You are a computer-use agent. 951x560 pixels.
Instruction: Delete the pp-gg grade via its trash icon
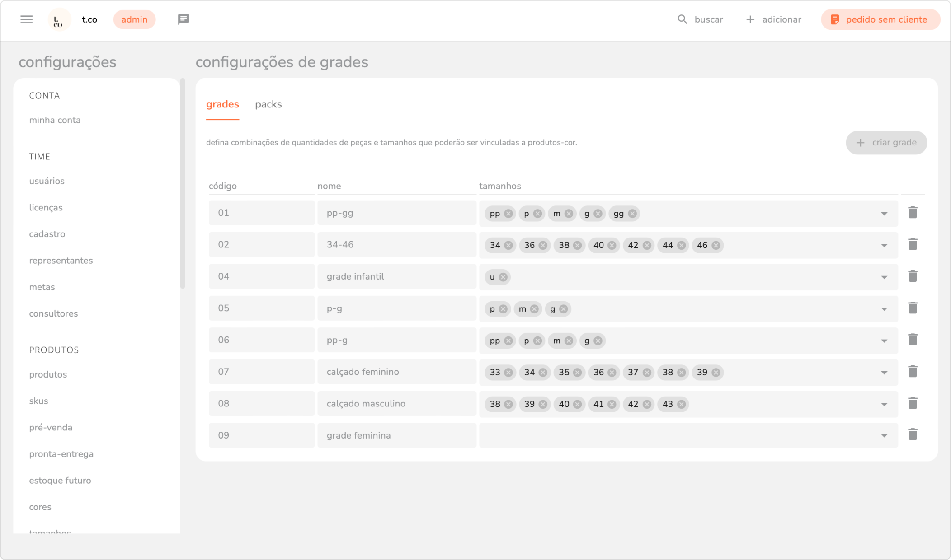coord(913,213)
